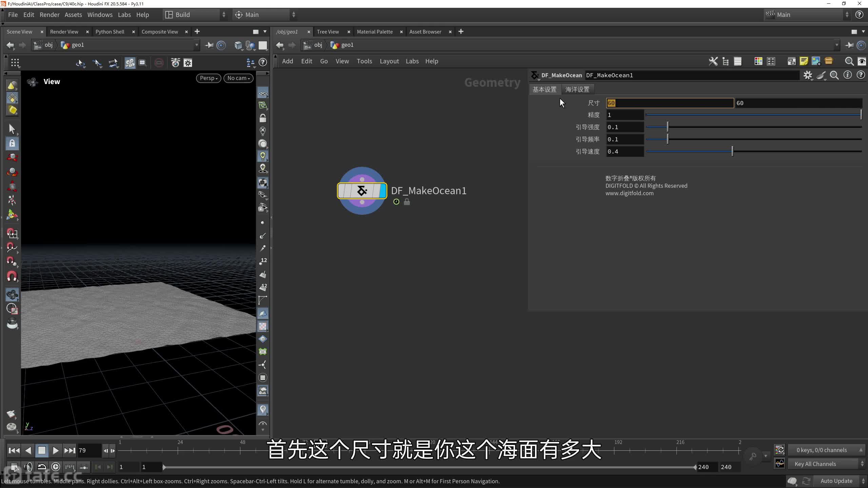Image resolution: width=868 pixels, height=488 pixels.
Task: Click the real-time playback clock icon
Action: 56,467
